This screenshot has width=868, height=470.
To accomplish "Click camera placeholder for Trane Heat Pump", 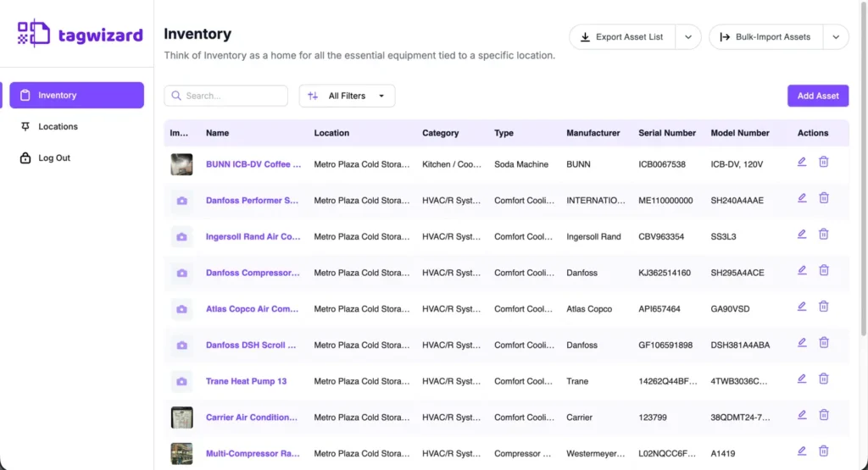I will coord(181,382).
